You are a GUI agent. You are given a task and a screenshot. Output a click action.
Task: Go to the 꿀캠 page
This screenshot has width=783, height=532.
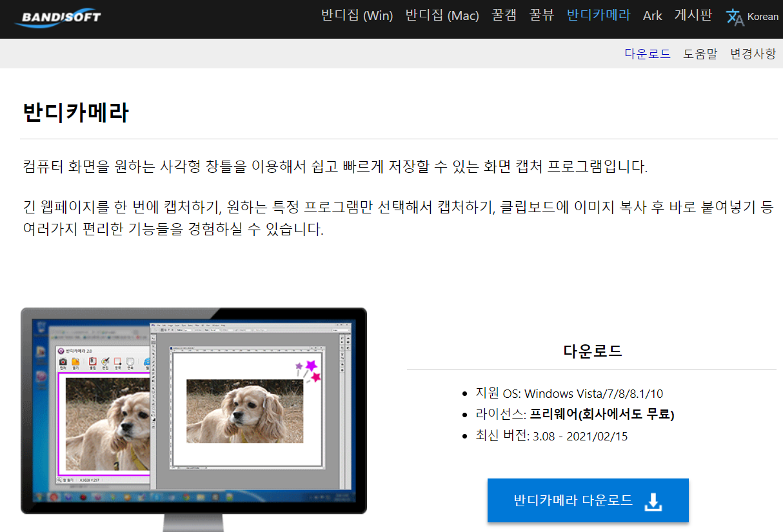[504, 15]
